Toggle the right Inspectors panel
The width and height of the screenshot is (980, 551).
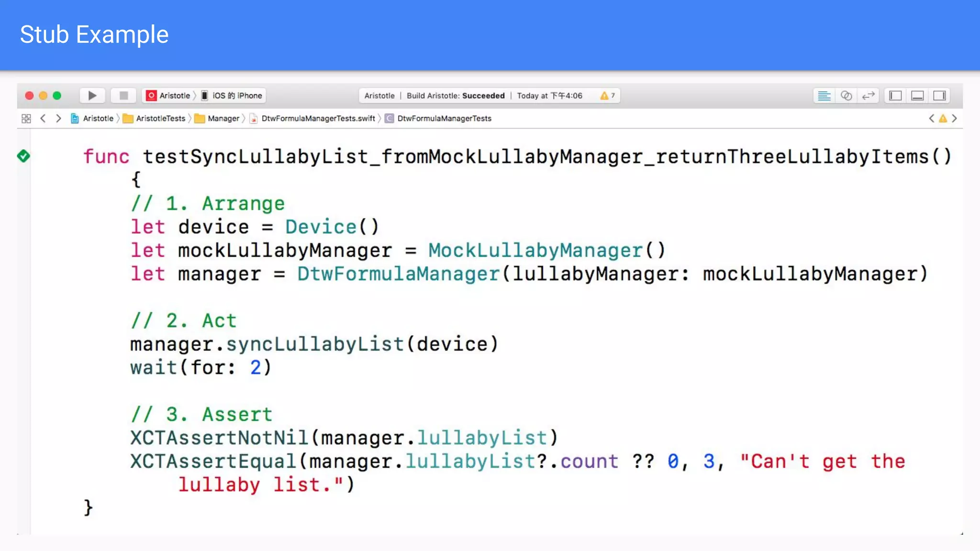[x=939, y=96]
